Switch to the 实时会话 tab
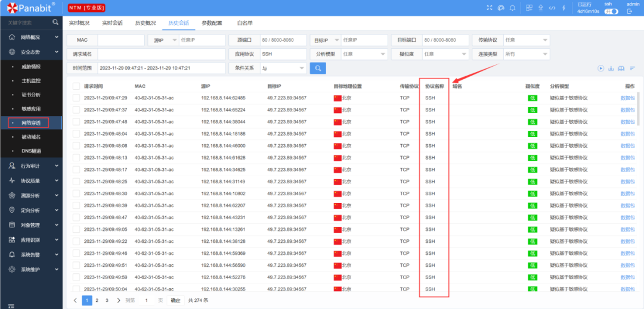Screen dimensions: 644x309 coord(112,23)
